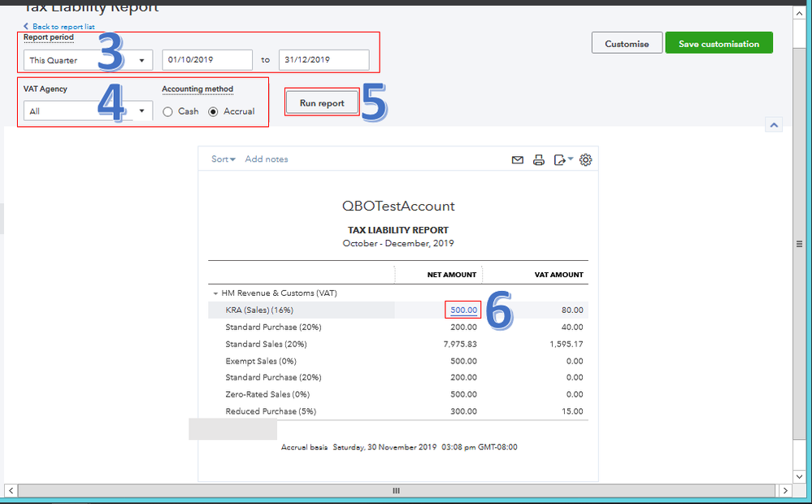The image size is (812, 504).
Task: Click the scroll left arrow
Action: point(11,490)
